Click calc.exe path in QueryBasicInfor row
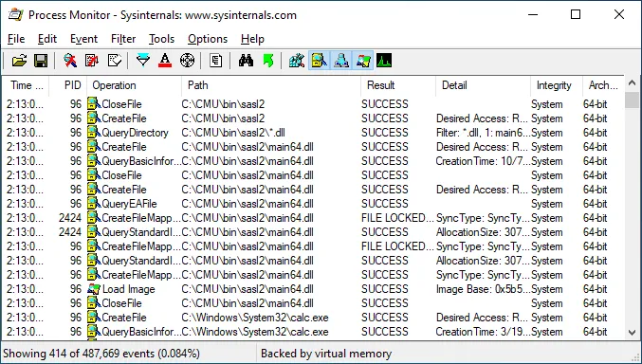Viewport: 642px width, 364px height. coord(255,332)
